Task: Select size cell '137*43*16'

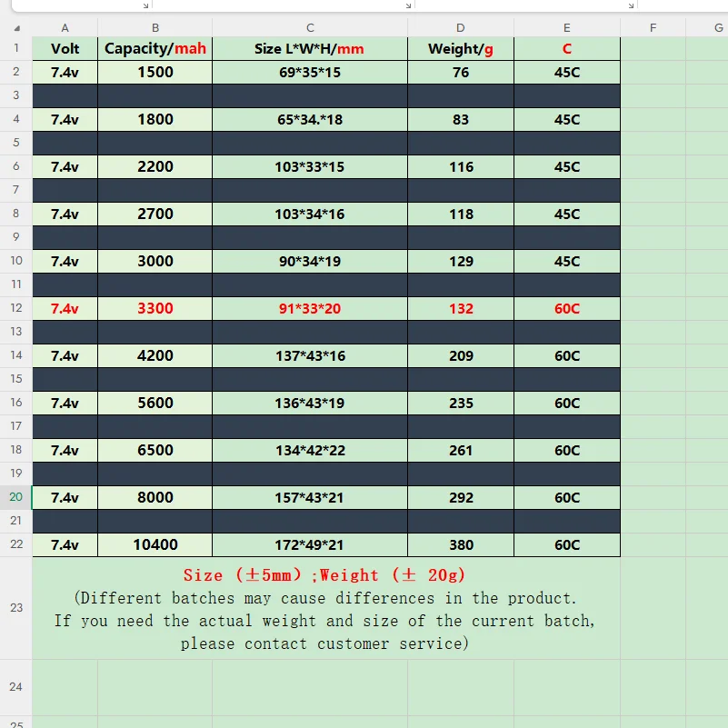Action: 310,356
